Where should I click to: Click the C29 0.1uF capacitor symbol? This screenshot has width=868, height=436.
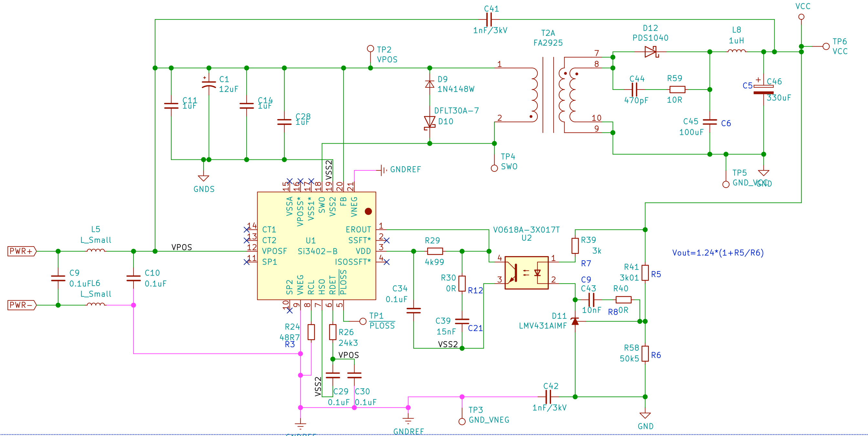(333, 375)
